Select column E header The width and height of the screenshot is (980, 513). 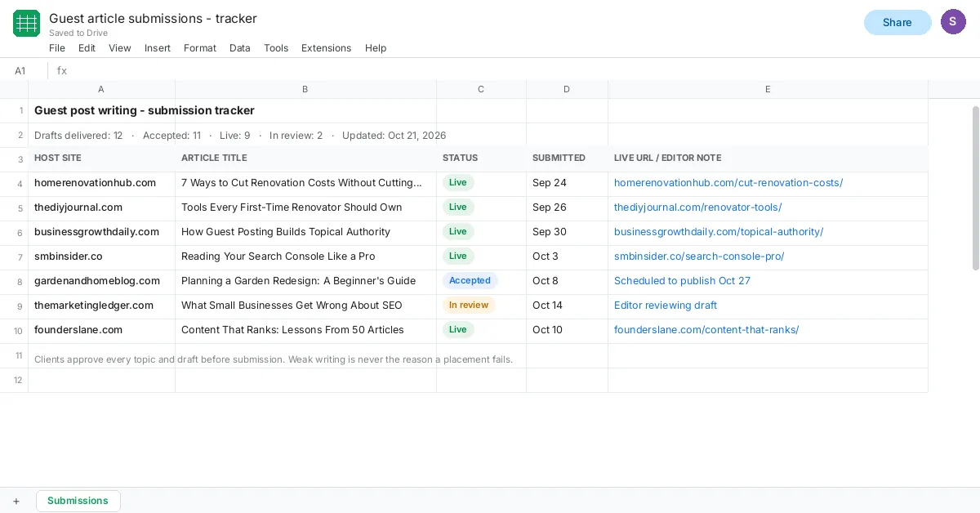point(768,89)
